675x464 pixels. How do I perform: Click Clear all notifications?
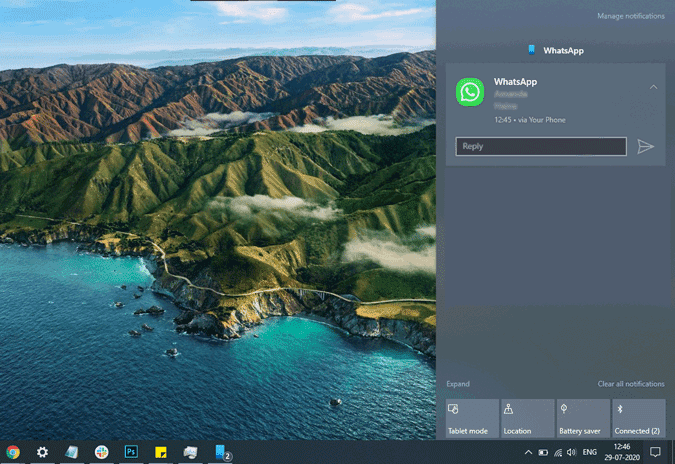[631, 384]
